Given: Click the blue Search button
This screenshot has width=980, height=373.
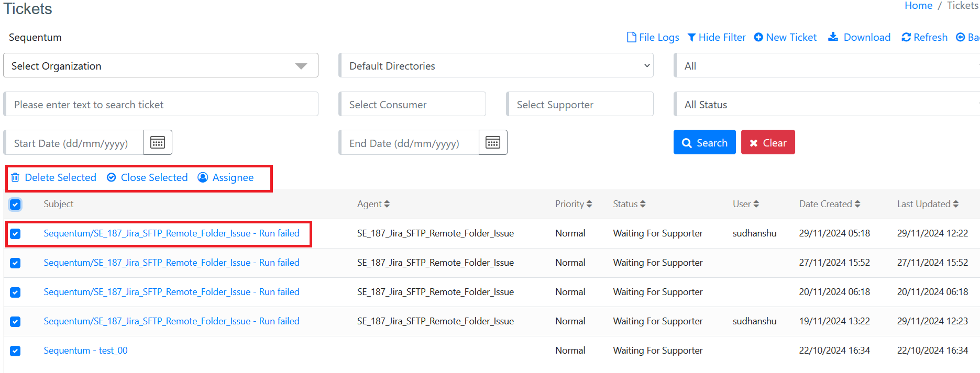Looking at the screenshot, I should [704, 142].
